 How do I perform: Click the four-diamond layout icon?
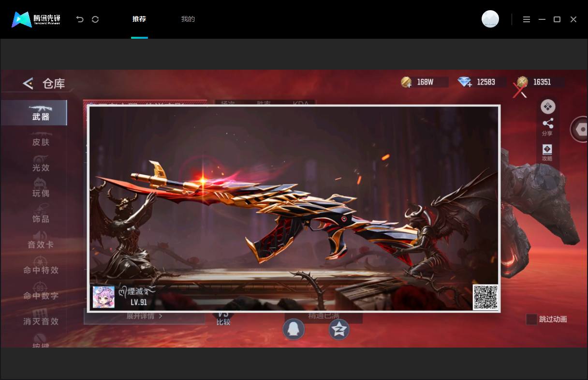pos(548,106)
